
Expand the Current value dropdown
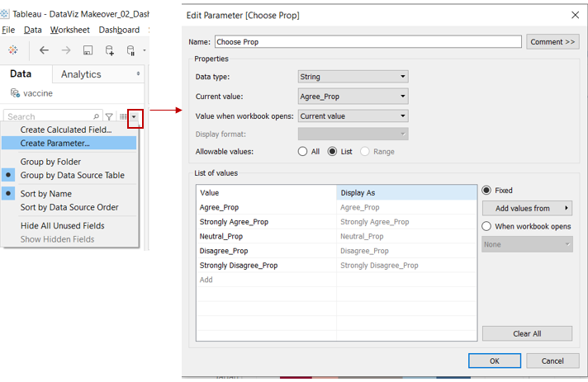tap(353, 97)
